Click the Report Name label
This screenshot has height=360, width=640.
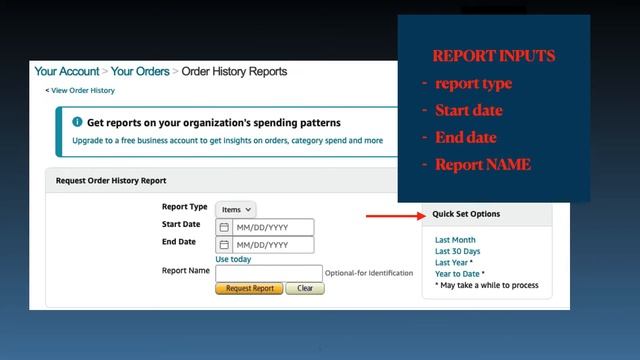186,271
